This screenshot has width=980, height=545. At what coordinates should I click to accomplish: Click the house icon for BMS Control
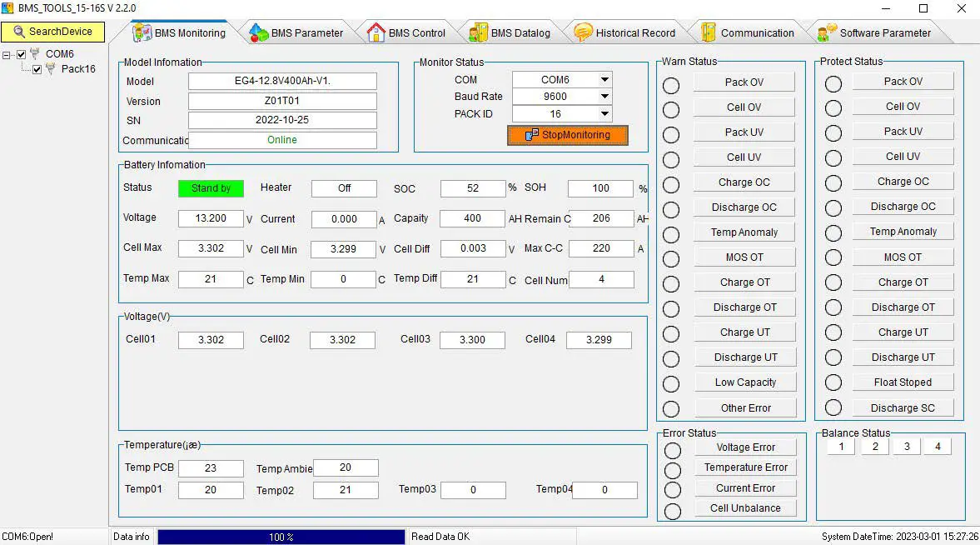[376, 32]
